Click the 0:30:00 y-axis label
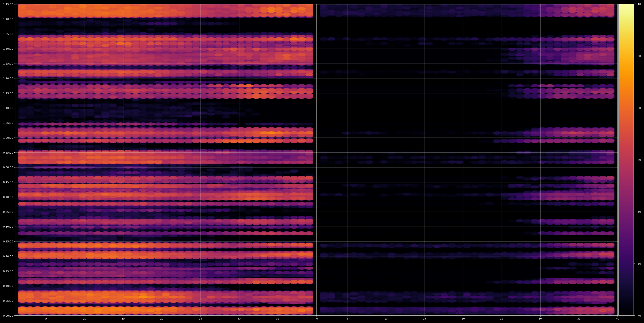 tap(8, 227)
